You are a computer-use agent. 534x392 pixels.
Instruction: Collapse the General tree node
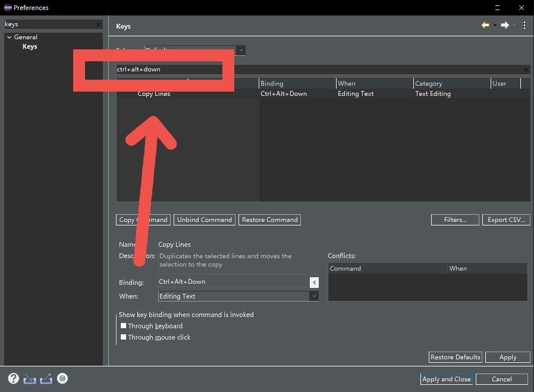click(8, 37)
